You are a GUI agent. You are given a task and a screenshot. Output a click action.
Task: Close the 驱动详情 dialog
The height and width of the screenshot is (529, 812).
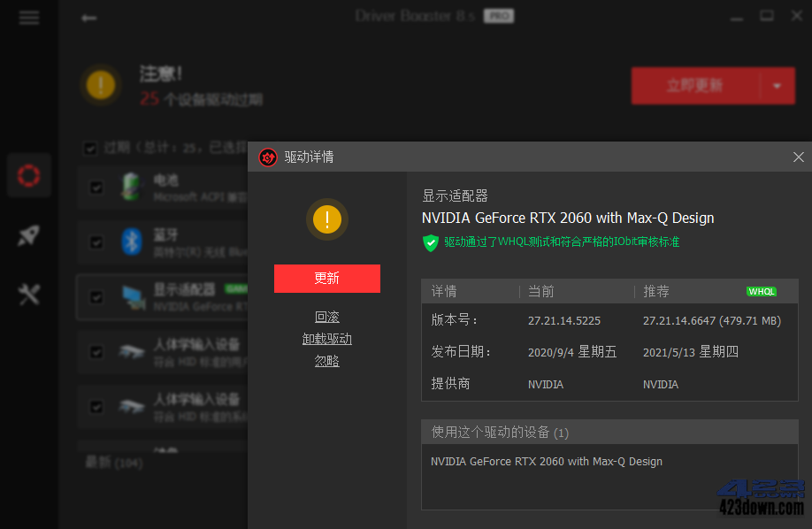798,157
